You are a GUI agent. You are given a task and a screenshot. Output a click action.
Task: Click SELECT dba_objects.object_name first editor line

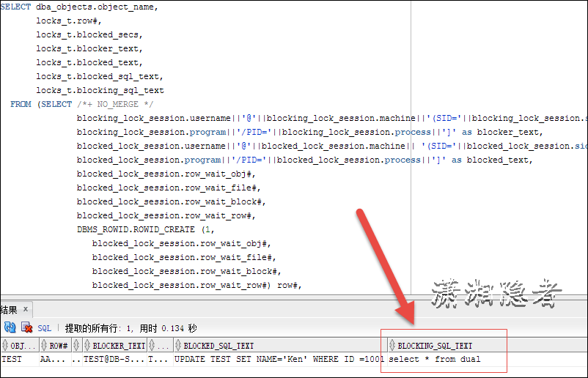pos(79,7)
